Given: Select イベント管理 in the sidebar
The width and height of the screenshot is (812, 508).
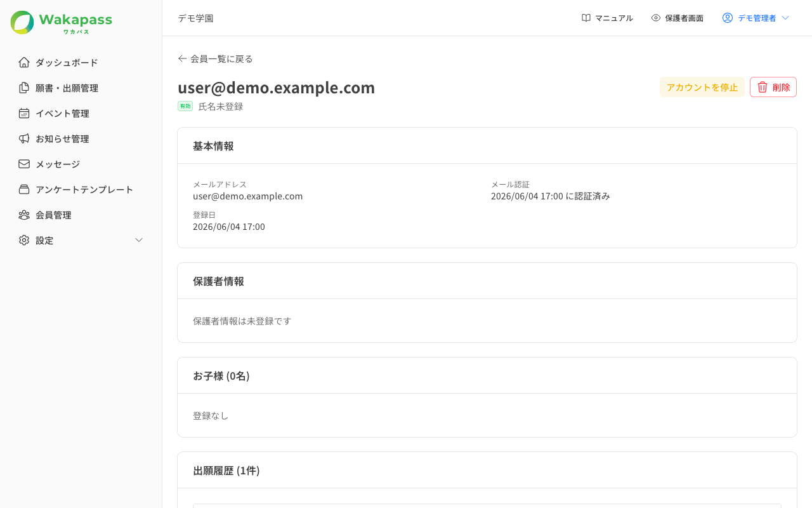Looking at the screenshot, I should [62, 113].
